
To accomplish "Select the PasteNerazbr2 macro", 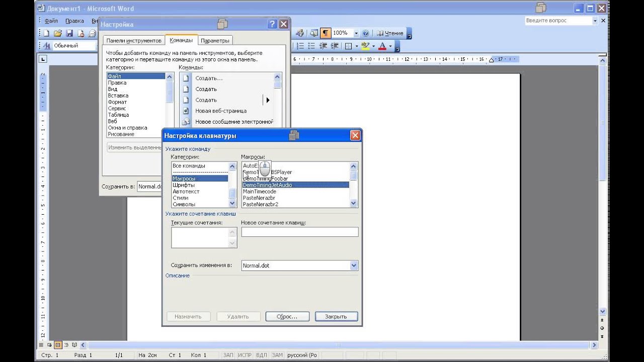I will pyautogui.click(x=295, y=204).
